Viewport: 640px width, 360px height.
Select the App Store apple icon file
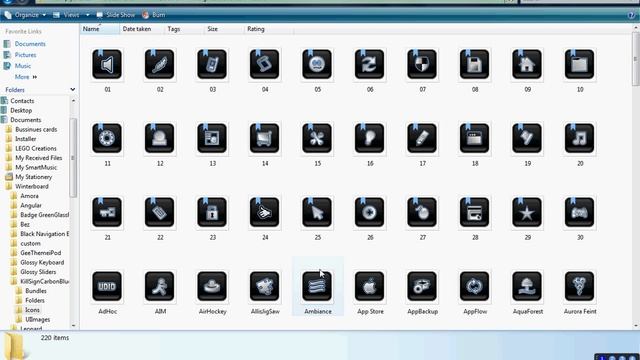(x=369, y=287)
